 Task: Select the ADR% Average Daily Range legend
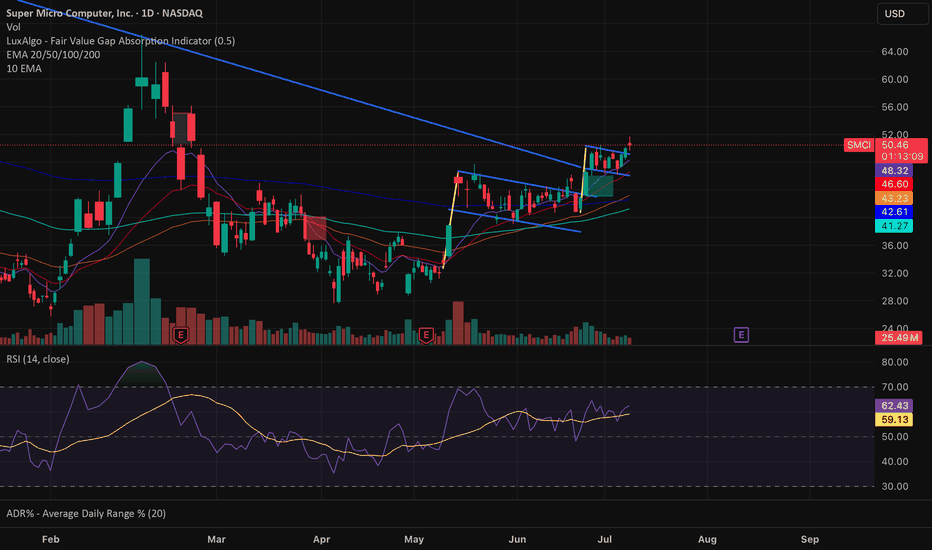86,513
